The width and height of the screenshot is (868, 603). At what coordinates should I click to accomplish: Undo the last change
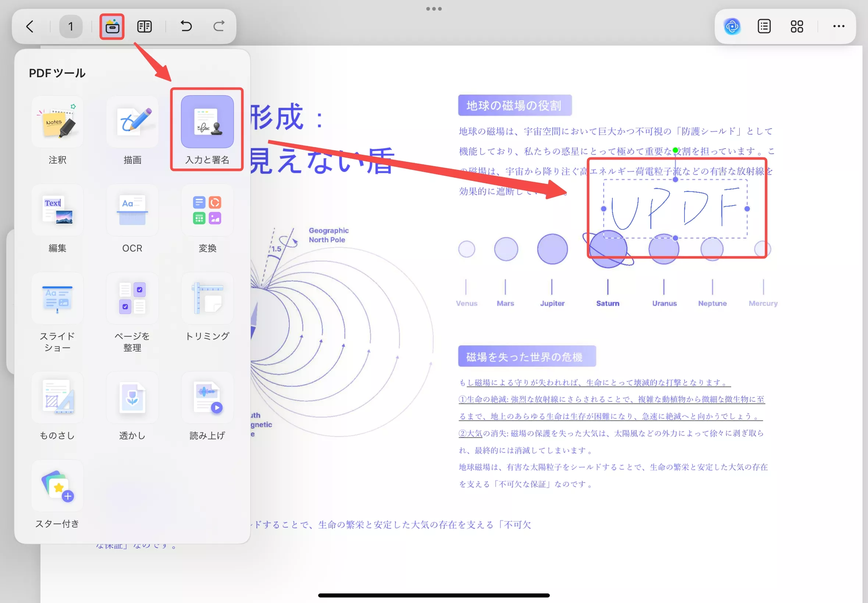pyautogui.click(x=185, y=26)
